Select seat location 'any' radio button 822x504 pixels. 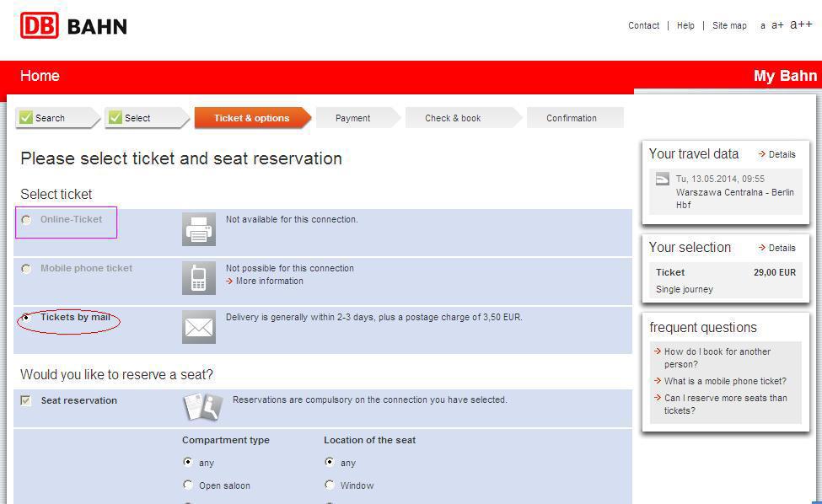tap(329, 462)
